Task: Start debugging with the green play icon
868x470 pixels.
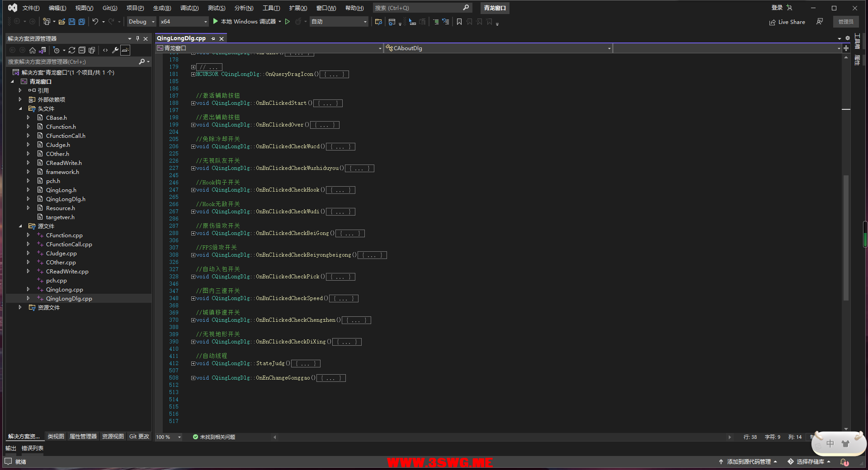Action: coord(216,21)
